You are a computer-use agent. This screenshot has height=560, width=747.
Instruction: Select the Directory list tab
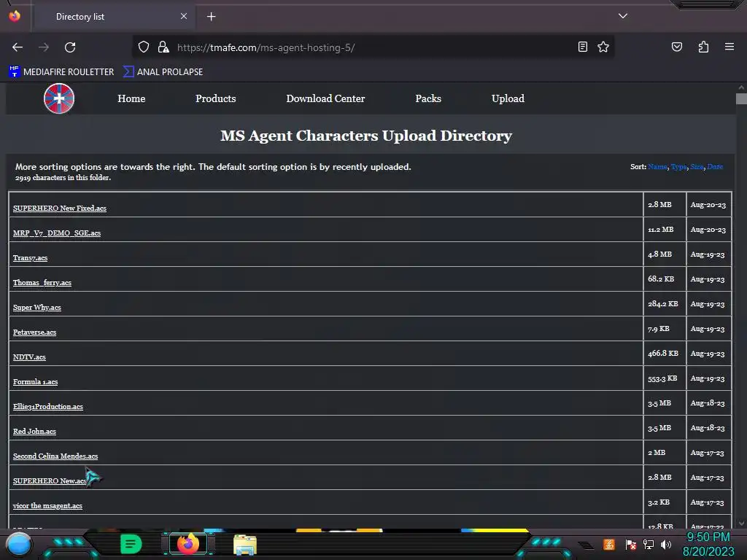point(113,17)
